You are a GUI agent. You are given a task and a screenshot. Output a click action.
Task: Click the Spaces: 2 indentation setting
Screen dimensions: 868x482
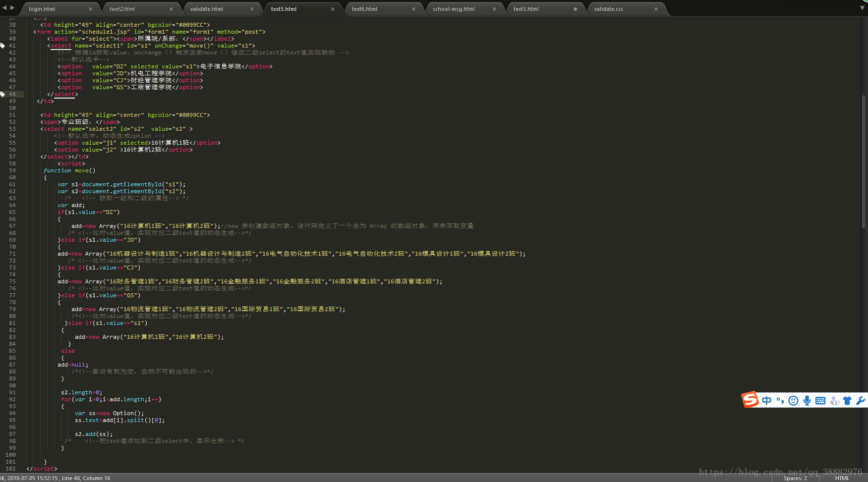(795, 478)
